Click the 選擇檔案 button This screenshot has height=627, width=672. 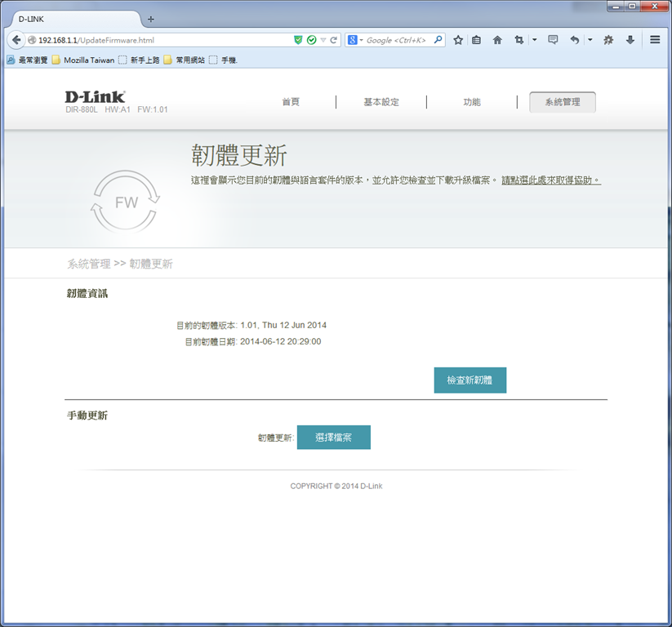(333, 437)
